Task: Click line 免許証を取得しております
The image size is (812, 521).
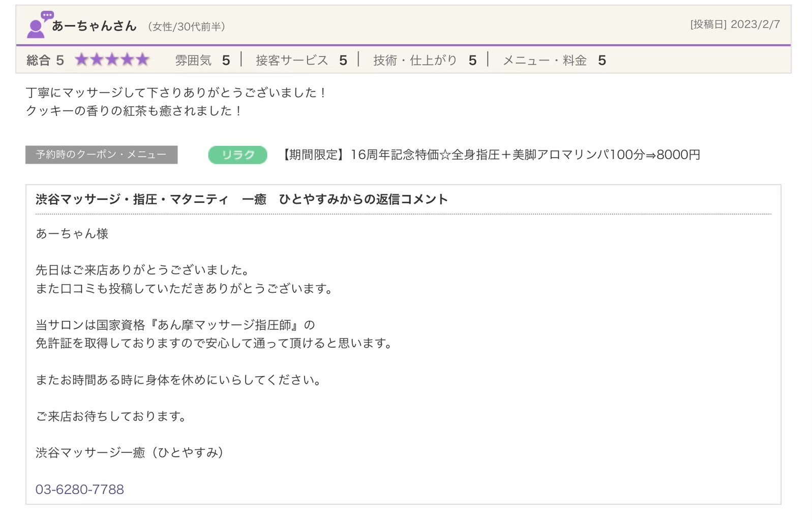Action: click(215, 344)
